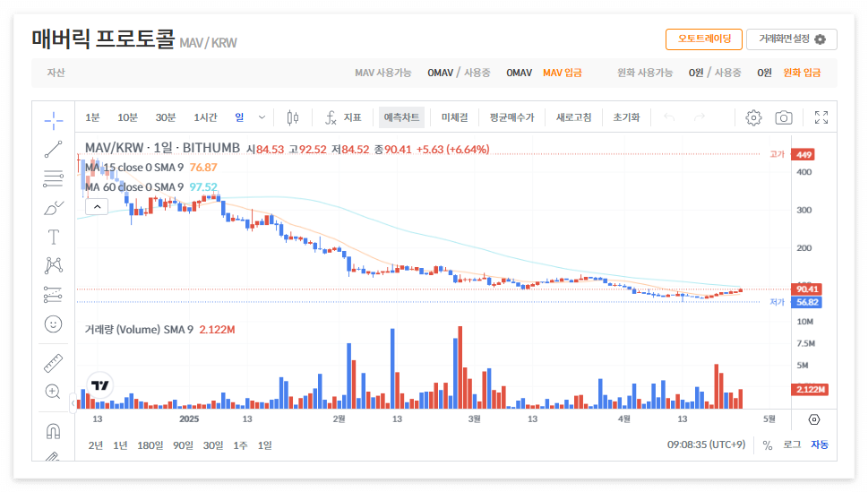Expand the interval dropdown arrow

click(x=262, y=117)
